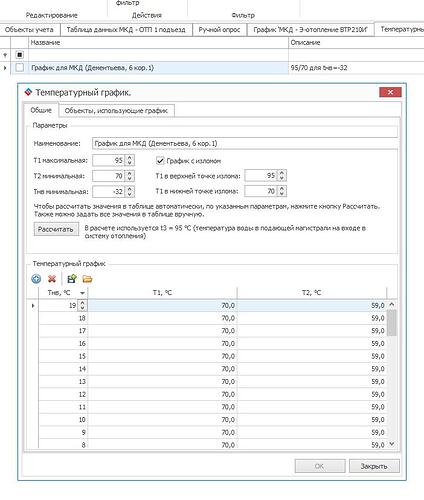Open a temperature table from a folder
Image resolution: width=424 pixels, height=500 pixels.
[x=87, y=279]
